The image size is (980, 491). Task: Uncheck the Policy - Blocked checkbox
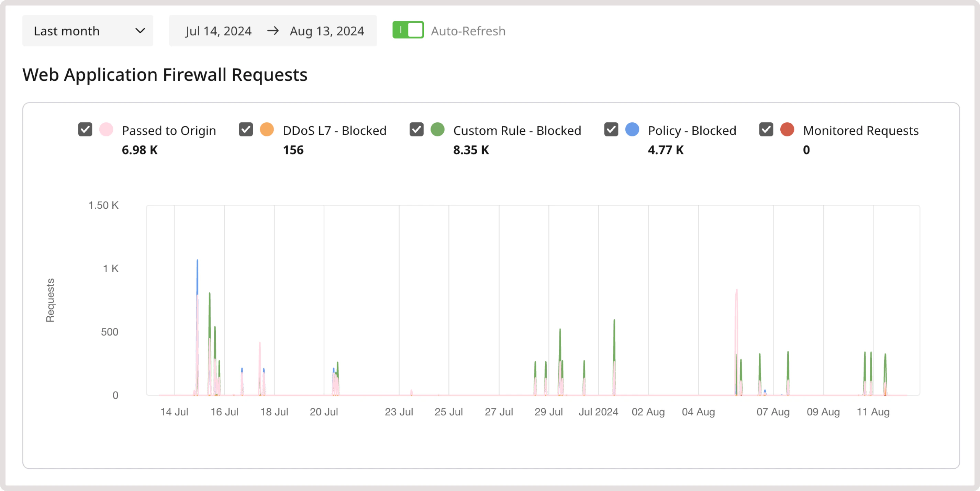click(x=612, y=130)
